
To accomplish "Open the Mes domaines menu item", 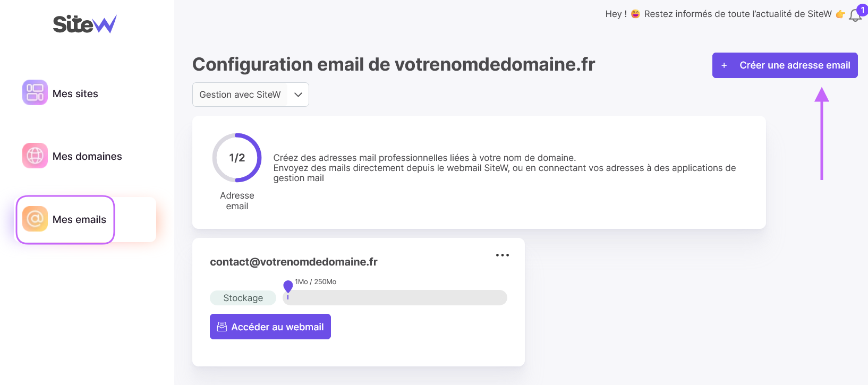I will tap(87, 156).
